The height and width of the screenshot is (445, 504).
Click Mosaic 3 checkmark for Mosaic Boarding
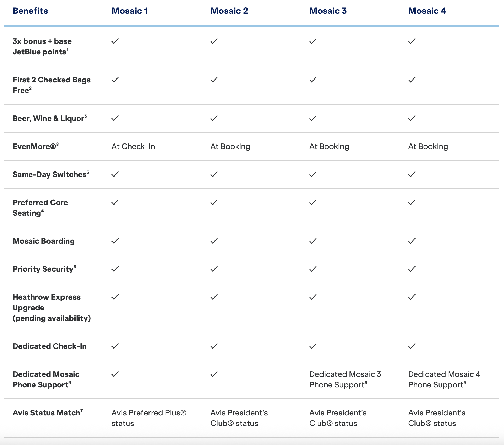[313, 241]
